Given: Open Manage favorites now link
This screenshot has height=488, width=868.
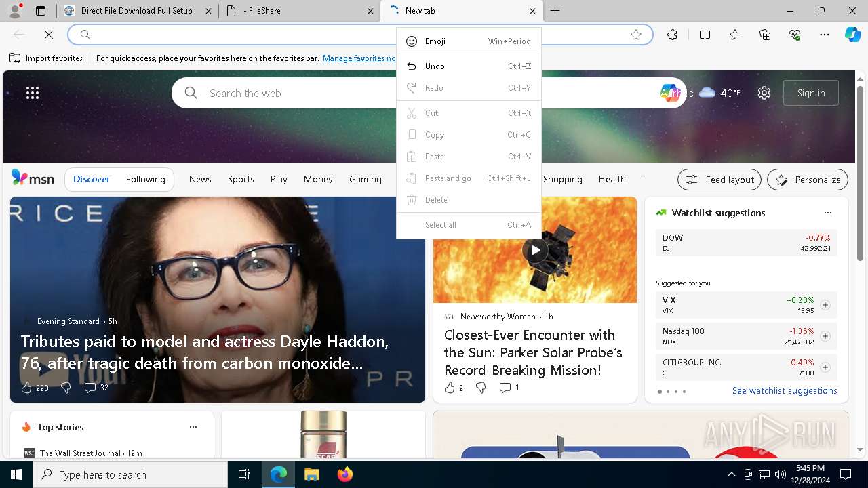Looking at the screenshot, I should [359, 58].
